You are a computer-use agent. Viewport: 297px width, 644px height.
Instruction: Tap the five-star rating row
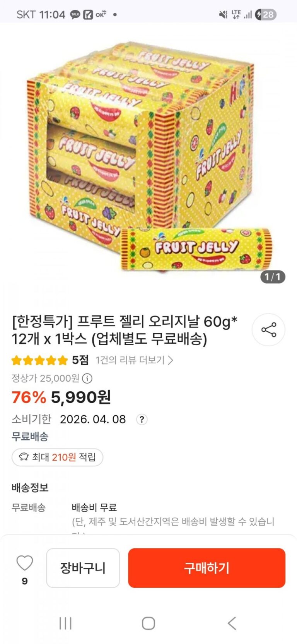(39, 361)
